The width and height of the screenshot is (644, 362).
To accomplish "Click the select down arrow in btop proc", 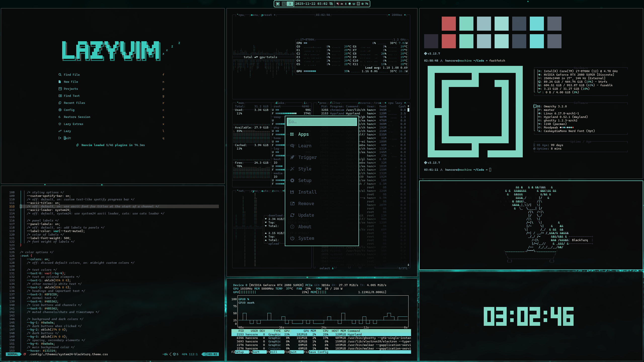I will coord(333,268).
